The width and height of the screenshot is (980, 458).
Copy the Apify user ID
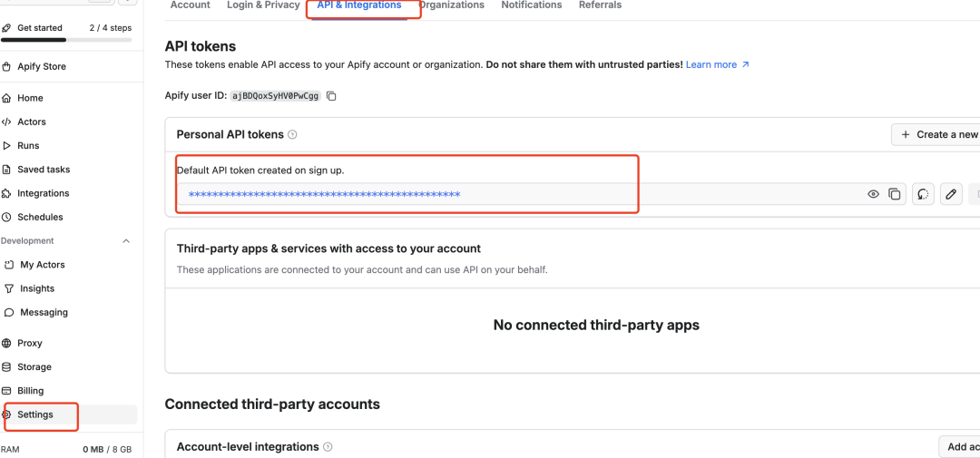coord(331,96)
